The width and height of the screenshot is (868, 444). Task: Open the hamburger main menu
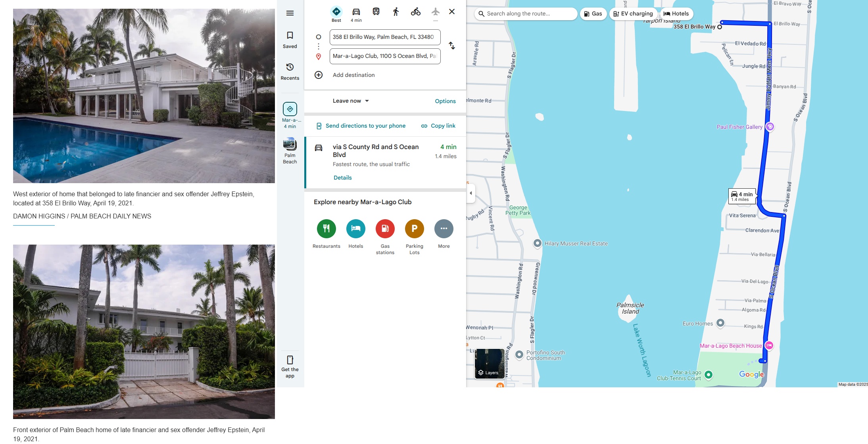(x=290, y=13)
